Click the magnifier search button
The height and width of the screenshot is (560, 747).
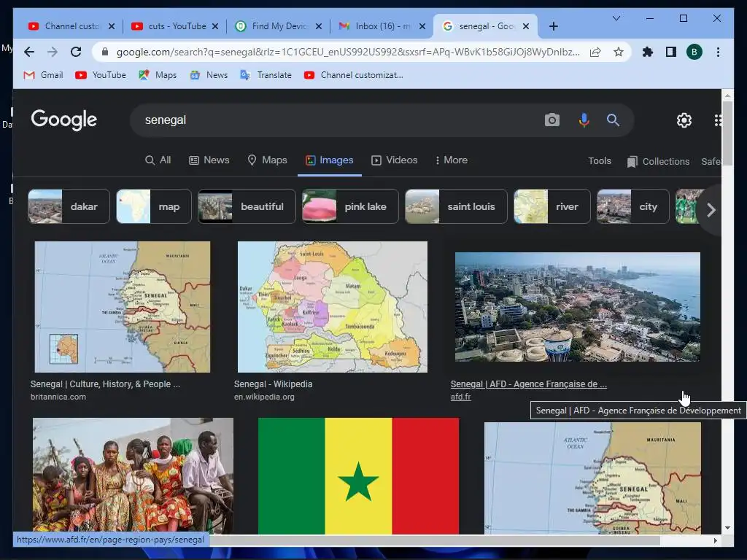[613, 120]
